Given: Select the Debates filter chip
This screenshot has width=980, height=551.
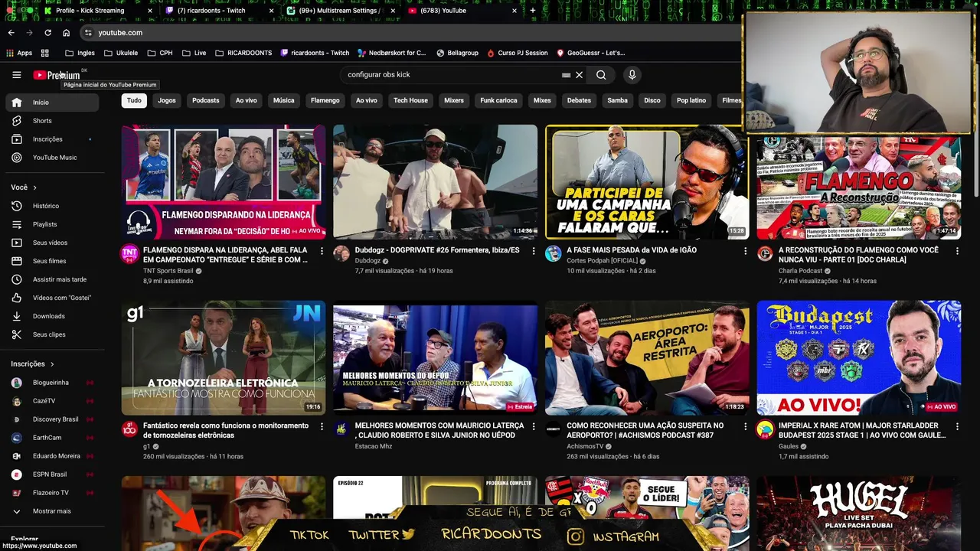Looking at the screenshot, I should click(x=579, y=100).
